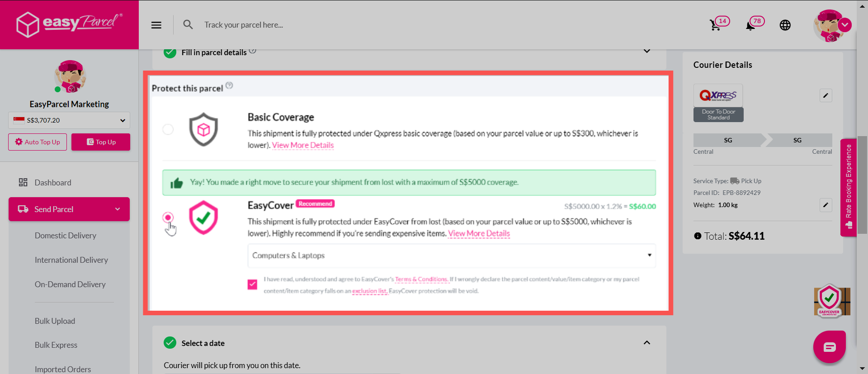The width and height of the screenshot is (868, 374).
Task: Collapse the Select a date section
Action: point(647,343)
